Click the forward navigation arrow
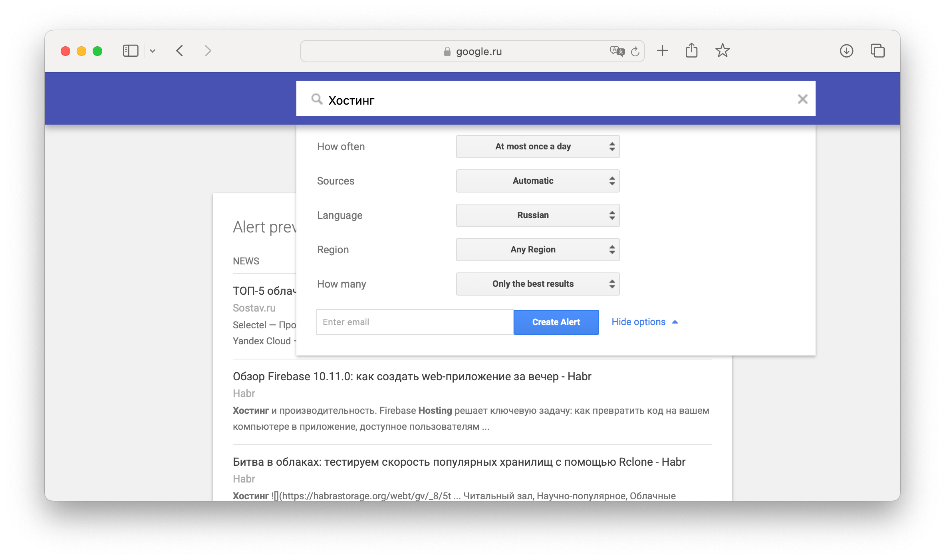The width and height of the screenshot is (945, 560). pyautogui.click(x=207, y=51)
